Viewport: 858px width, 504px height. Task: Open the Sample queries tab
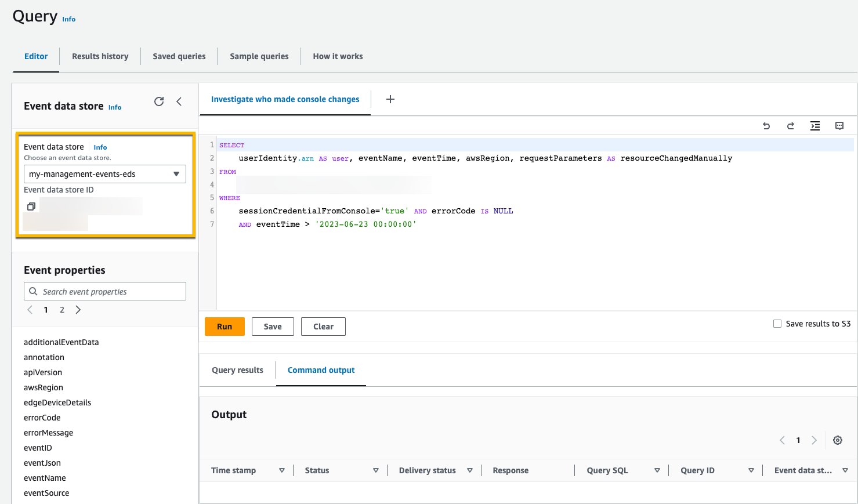click(x=259, y=56)
